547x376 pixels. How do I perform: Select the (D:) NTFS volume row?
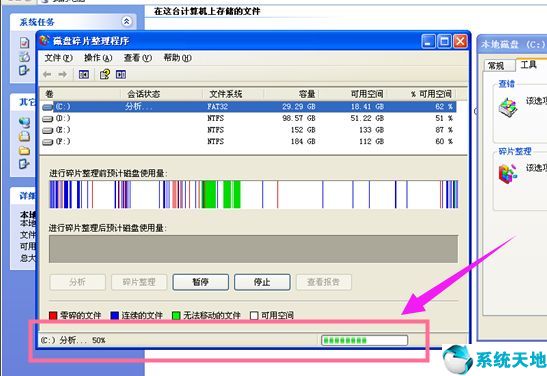point(248,119)
